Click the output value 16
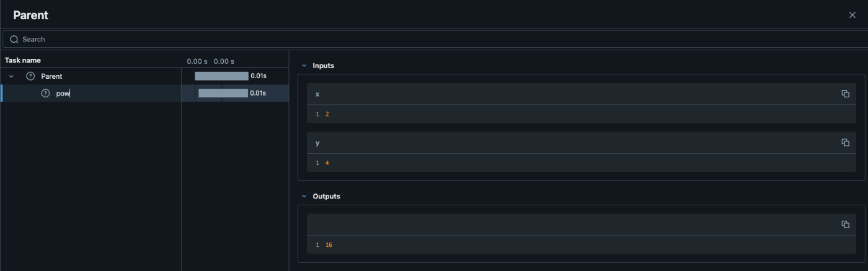 tap(329, 245)
